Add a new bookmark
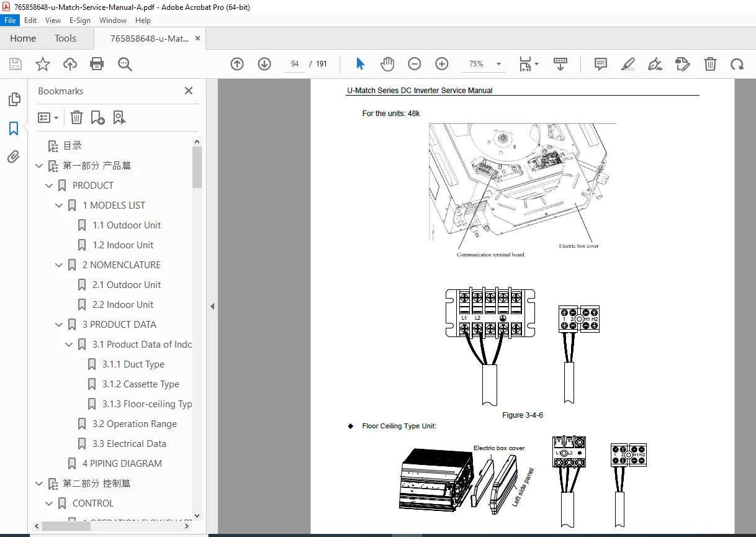756x537 pixels. (97, 117)
